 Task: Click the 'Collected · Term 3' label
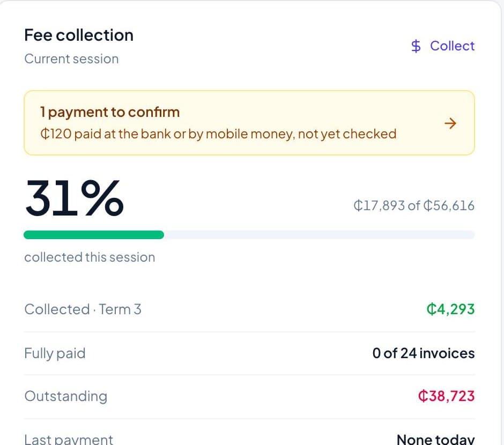tap(83, 309)
